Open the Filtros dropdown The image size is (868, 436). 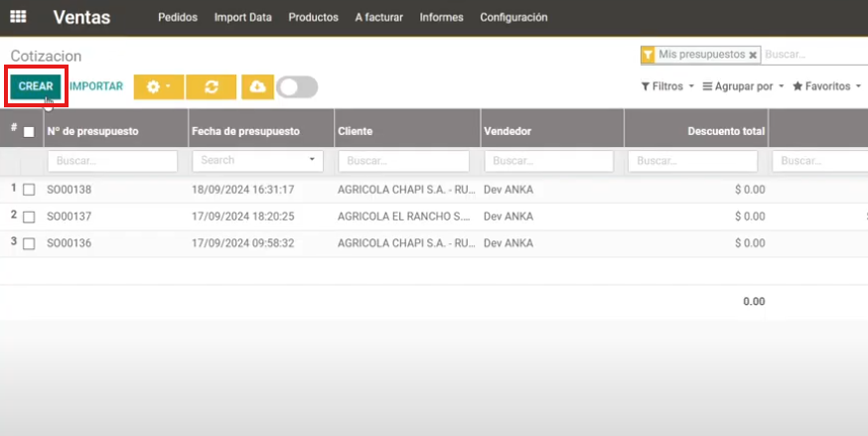667,86
